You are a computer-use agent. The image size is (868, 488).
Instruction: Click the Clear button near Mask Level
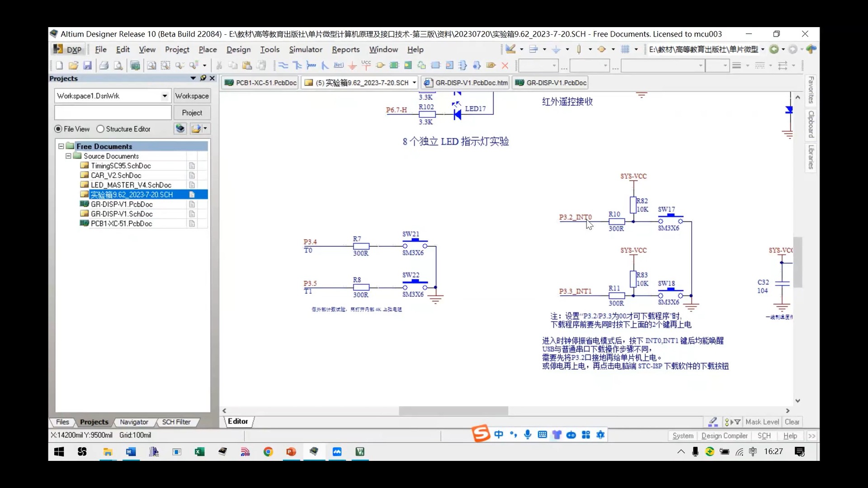tap(792, 422)
